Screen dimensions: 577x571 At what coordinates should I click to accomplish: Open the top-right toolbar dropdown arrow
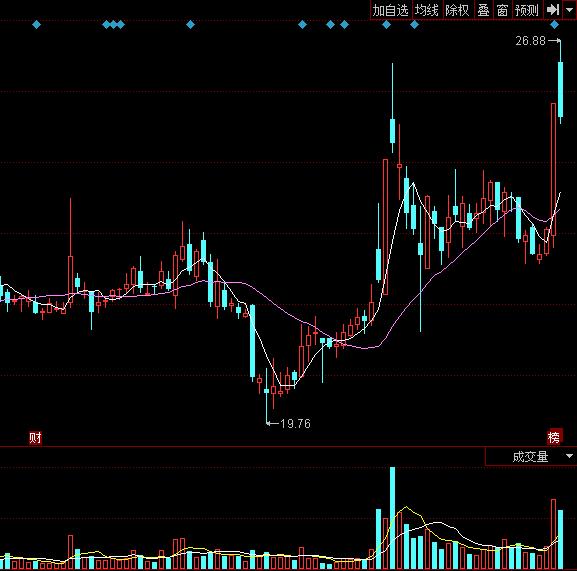569,10
